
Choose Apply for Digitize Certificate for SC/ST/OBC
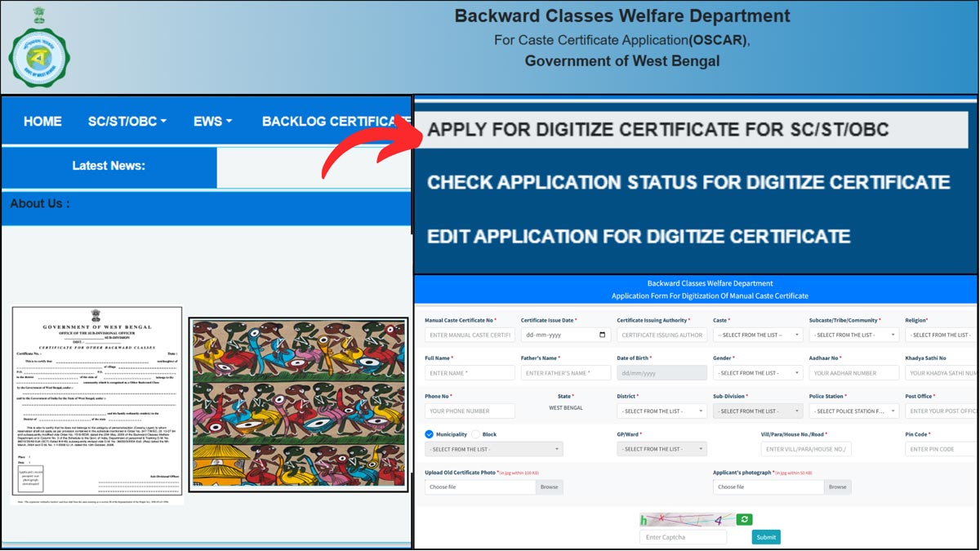658,130
